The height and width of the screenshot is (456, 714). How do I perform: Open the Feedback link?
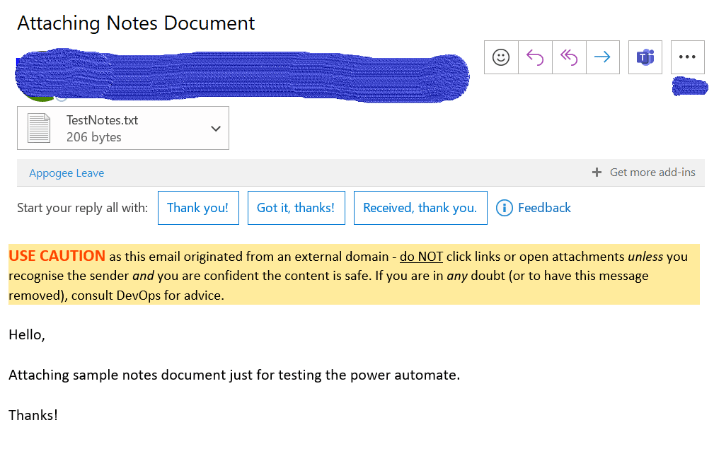(x=544, y=208)
